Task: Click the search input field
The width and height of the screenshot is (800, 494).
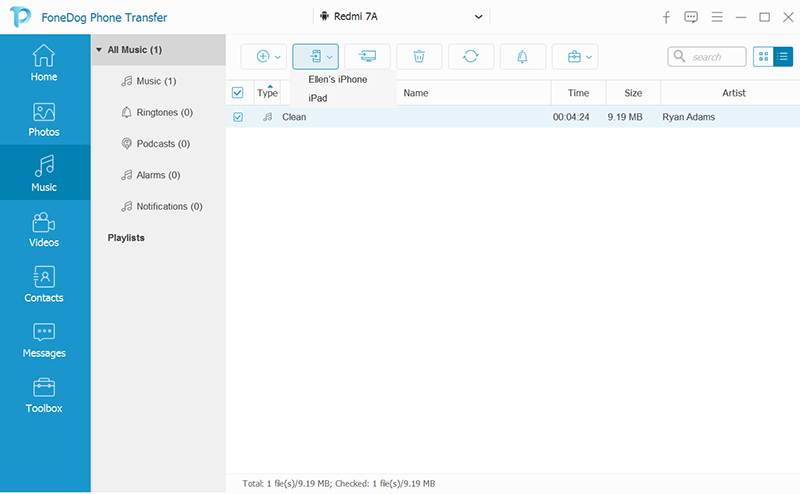Action: click(707, 57)
